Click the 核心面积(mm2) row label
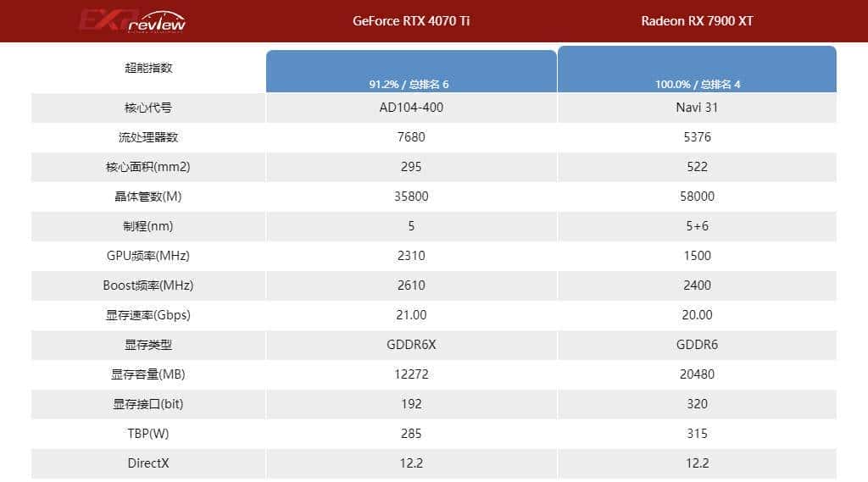Image resolution: width=868 pixels, height=482 pixels. click(x=148, y=167)
